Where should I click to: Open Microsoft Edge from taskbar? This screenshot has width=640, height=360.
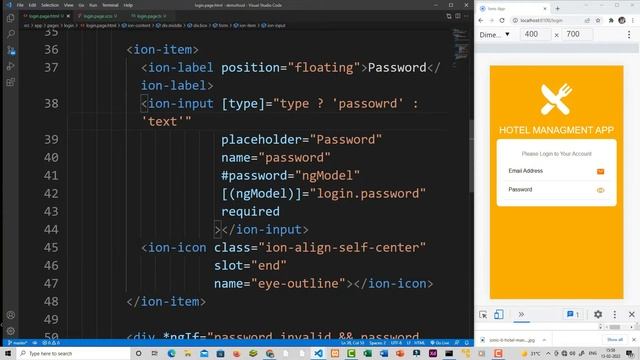171,353
